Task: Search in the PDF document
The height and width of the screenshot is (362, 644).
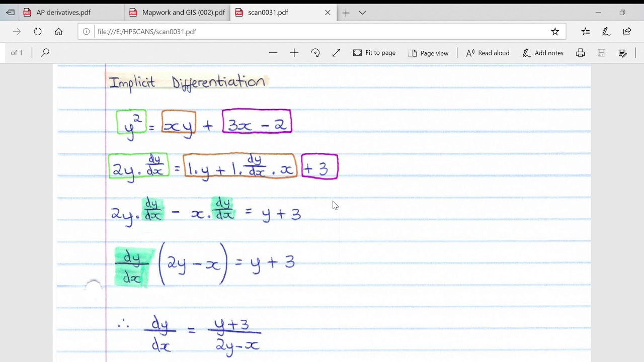Action: click(45, 53)
